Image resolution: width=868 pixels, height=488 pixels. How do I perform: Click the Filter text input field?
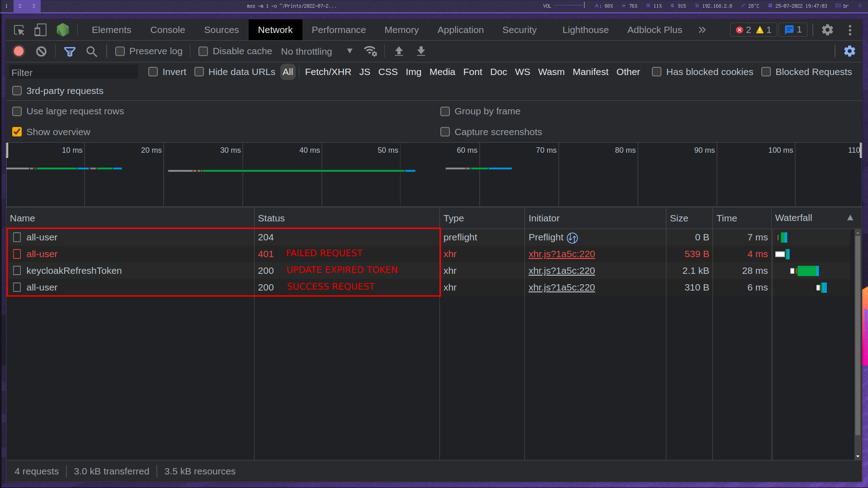pyautogui.click(x=73, y=72)
